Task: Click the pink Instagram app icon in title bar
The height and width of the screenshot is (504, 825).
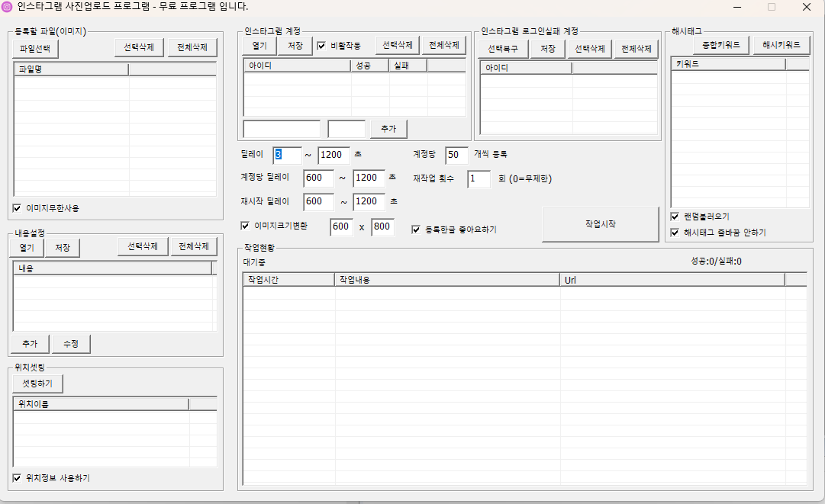Action: (x=7, y=7)
